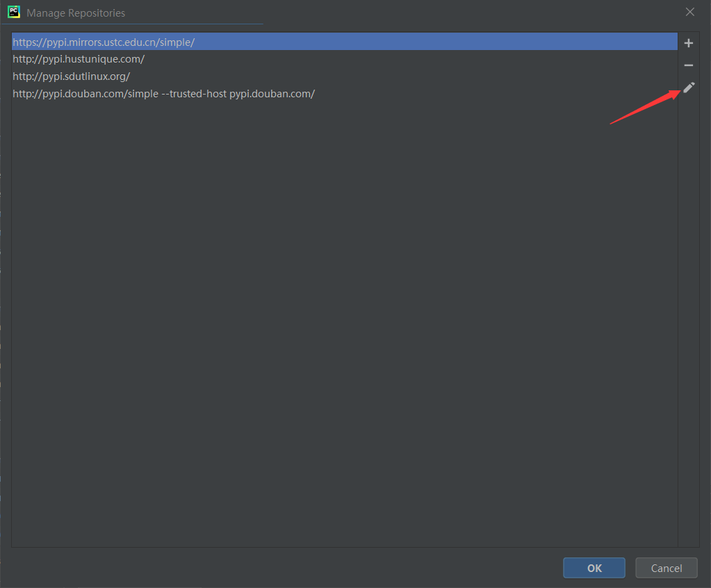Screen dimensions: 711x588
Task: Select the pypi.douban.com trusted-host repository entry
Action: coord(163,93)
